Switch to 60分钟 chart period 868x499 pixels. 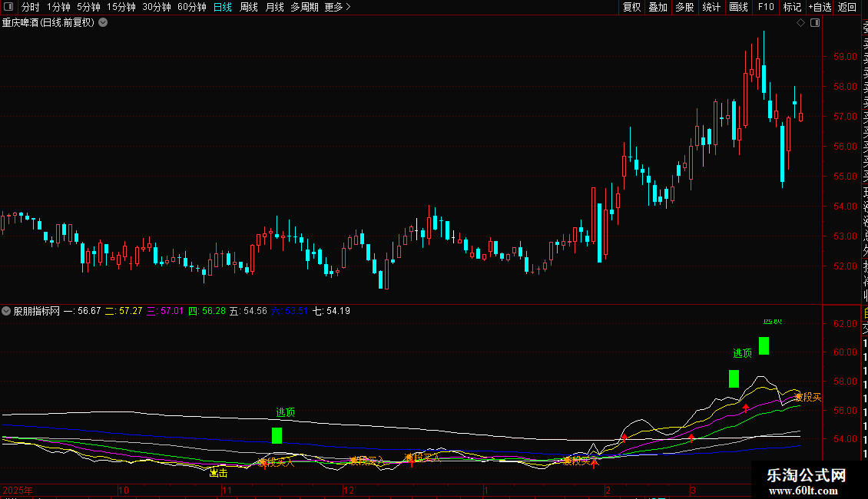[191, 8]
